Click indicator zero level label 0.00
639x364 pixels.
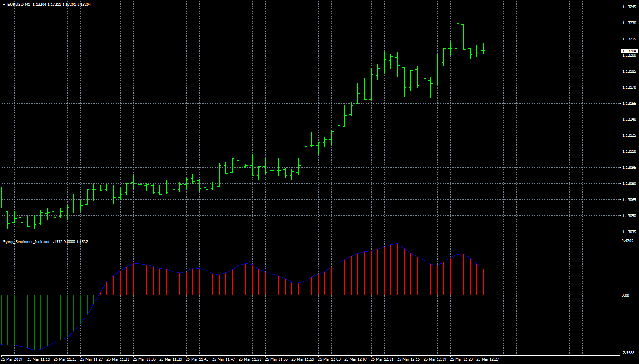626,295
